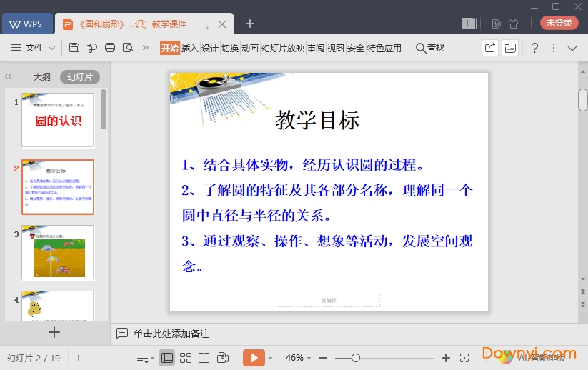Switch to reading view icon
Screen dimensions: 588x370
[x=204, y=358]
